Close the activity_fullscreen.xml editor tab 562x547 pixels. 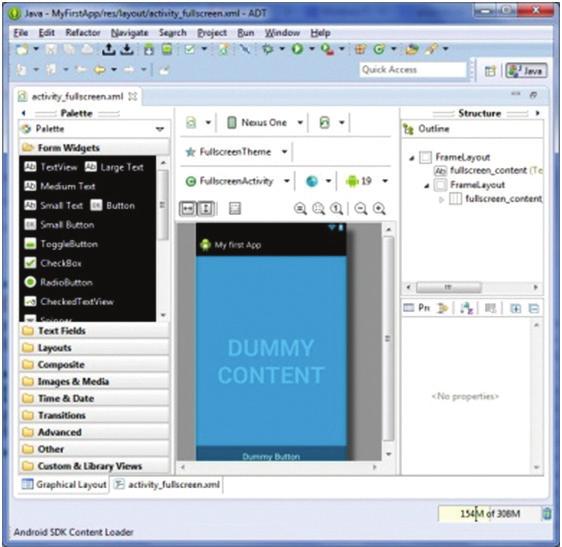[x=133, y=96]
